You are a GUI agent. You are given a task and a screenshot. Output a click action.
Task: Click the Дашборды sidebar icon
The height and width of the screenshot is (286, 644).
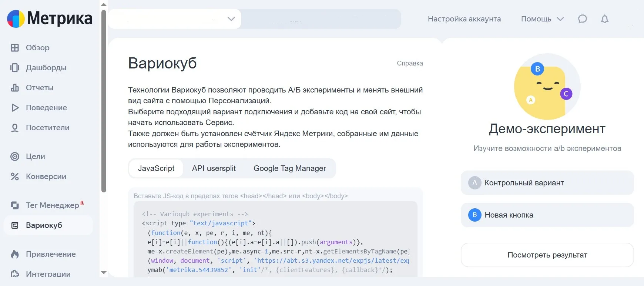[x=15, y=68]
